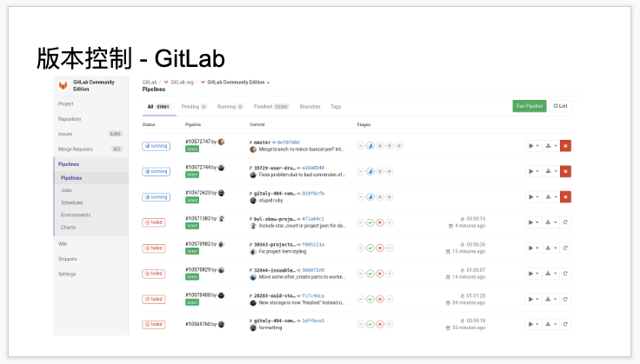Click failed stage icon for 28283-uuid-sto pipeline
Image resolution: width=640 pixels, height=364 pixels.
click(380, 299)
